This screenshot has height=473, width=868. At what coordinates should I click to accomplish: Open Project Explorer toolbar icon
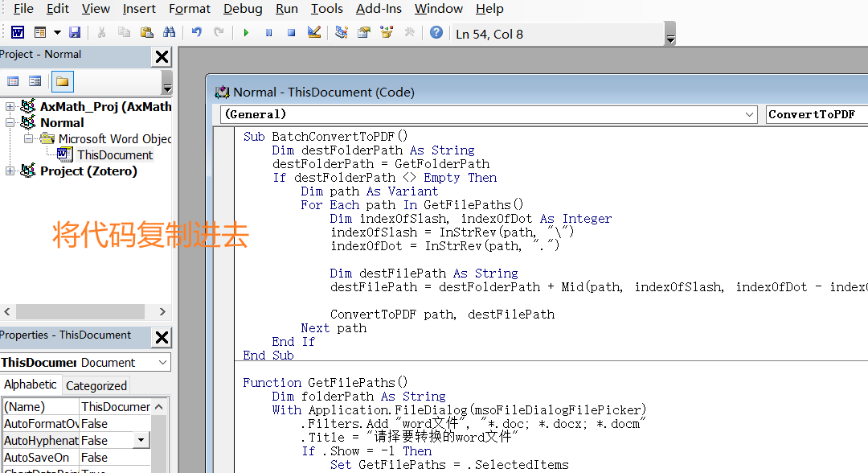pos(342,33)
